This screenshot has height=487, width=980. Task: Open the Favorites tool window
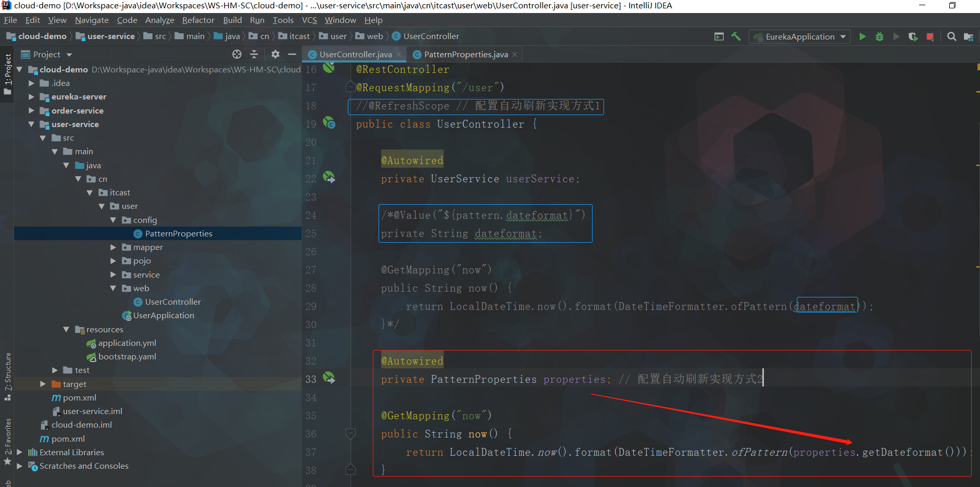point(7,441)
